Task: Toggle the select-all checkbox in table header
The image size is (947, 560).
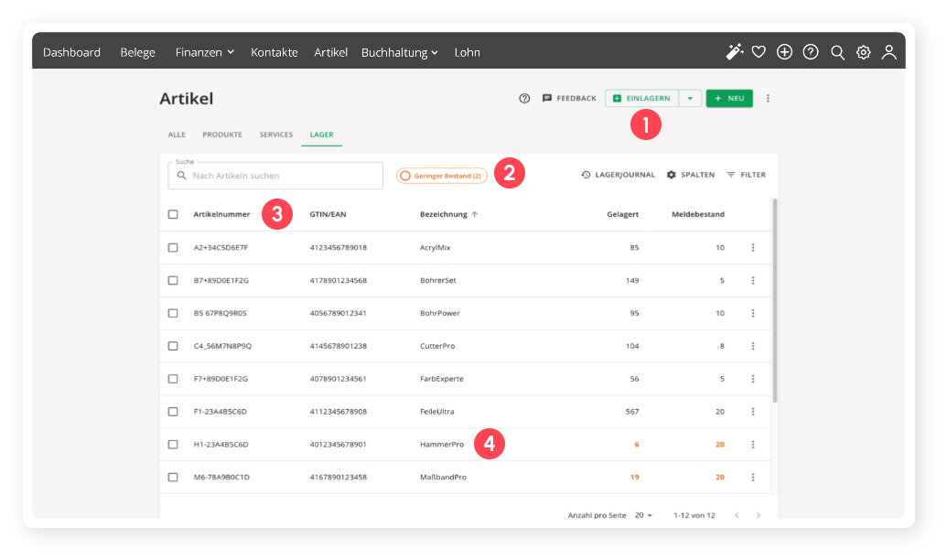Action: tap(173, 215)
